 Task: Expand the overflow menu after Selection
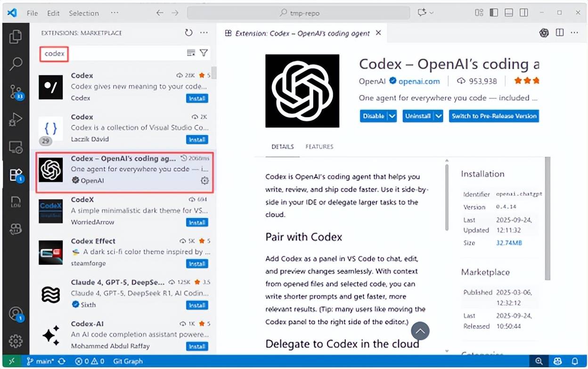point(114,13)
